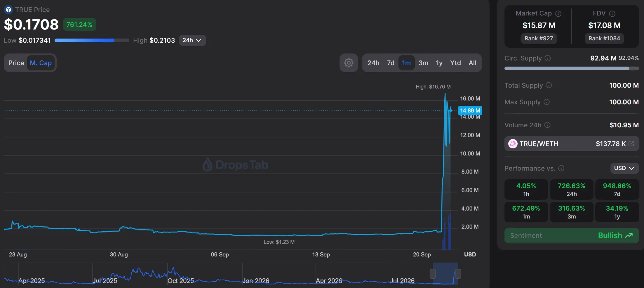The width and height of the screenshot is (644, 288).
Task: Click the $17.08 M FDV value
Action: tap(604, 25)
